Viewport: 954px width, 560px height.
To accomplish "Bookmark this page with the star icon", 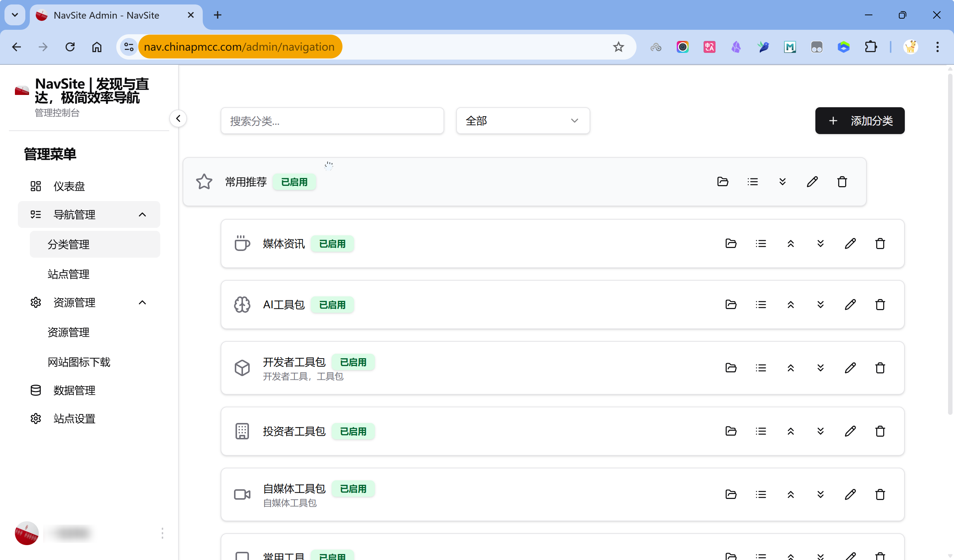I will point(618,47).
